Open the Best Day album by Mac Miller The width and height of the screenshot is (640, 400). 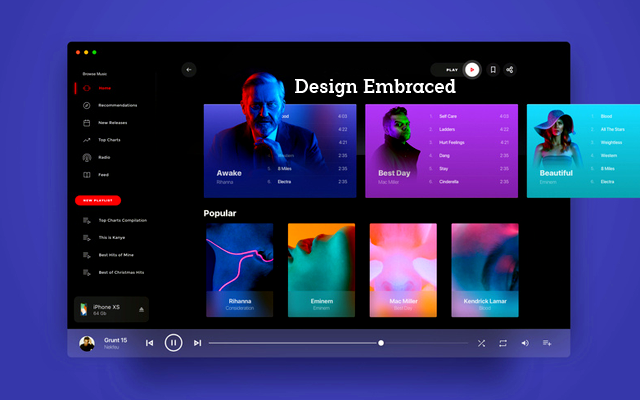click(x=442, y=151)
